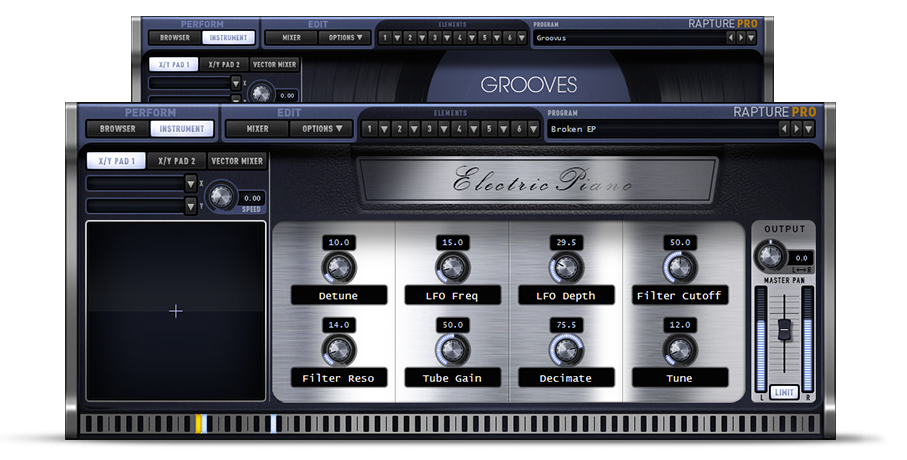Image resolution: width=907 pixels, height=460 pixels.
Task: Select element 6 in the front window
Action: [x=519, y=128]
